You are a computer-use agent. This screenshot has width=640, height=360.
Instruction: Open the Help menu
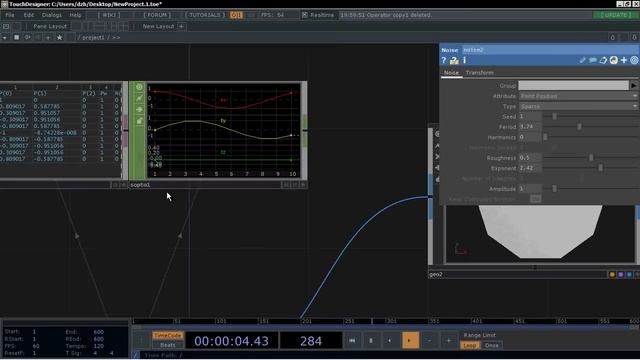(x=75, y=15)
